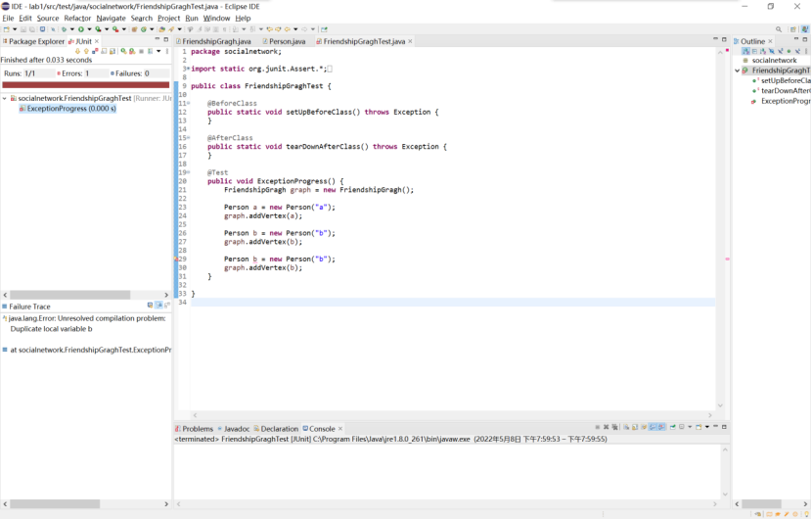Click the JUnit red progress bar
Screen dimensions: 812x519
point(85,84)
